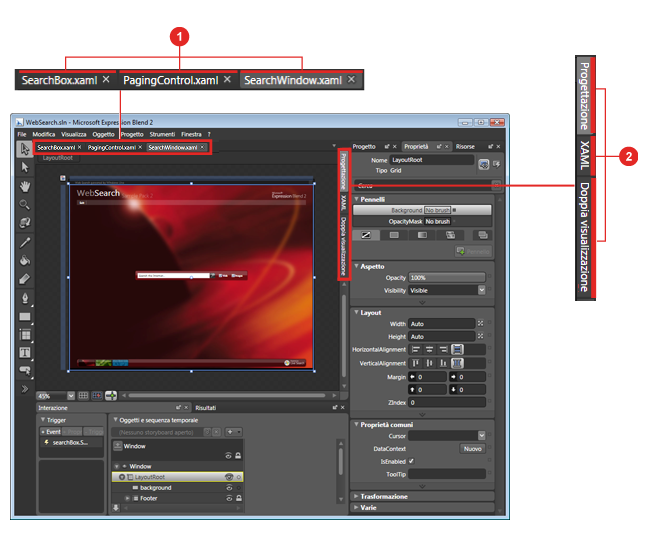Align vertically to bottom
The width and height of the screenshot is (658, 542).
[443, 363]
